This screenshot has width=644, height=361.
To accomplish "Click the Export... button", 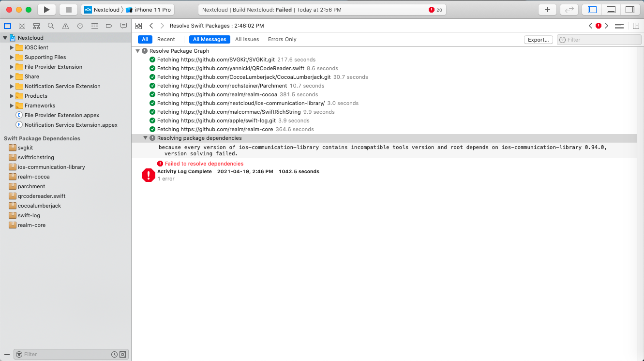I will (x=539, y=40).
